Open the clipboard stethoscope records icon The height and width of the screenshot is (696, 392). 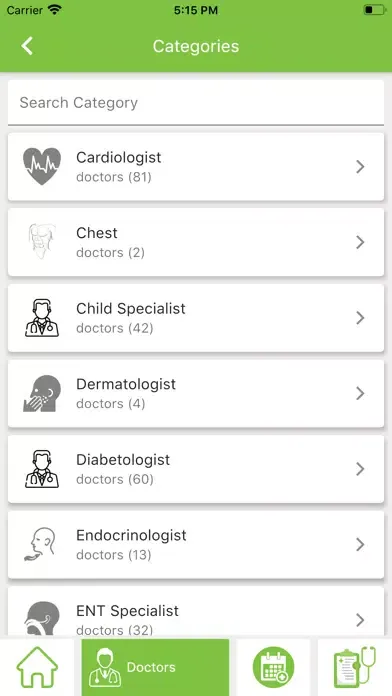pos(354,667)
